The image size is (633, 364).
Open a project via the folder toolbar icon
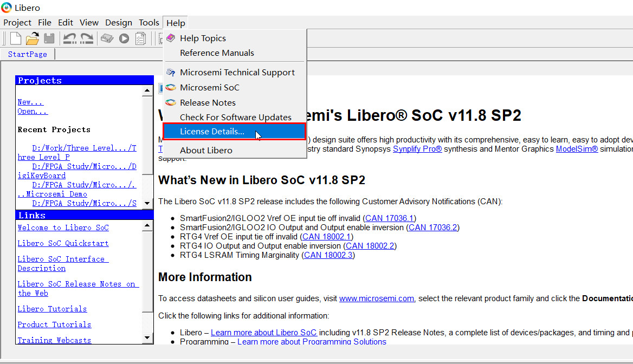(x=32, y=38)
